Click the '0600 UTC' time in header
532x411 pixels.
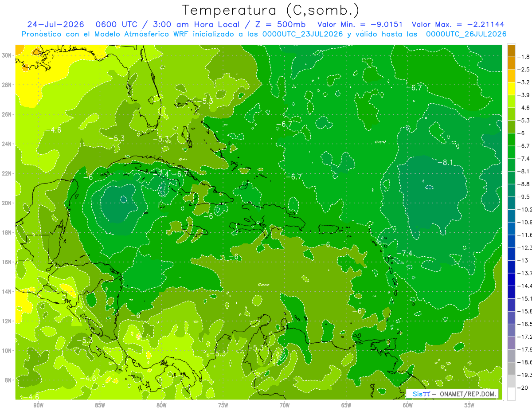coord(122,24)
